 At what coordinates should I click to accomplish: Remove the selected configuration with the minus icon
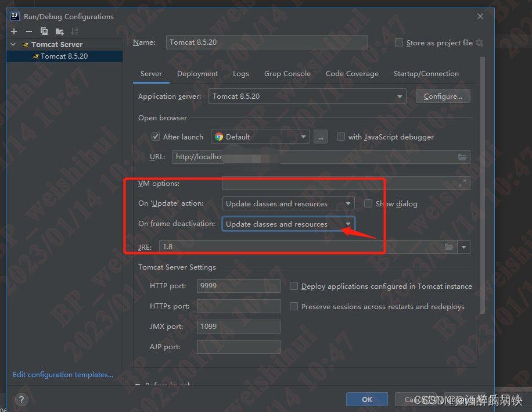[29, 31]
